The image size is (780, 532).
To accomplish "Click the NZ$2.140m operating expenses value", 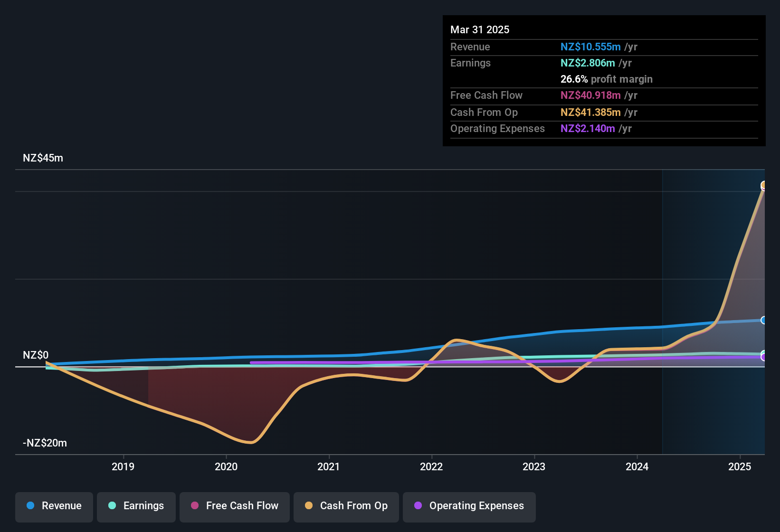I will pos(588,128).
